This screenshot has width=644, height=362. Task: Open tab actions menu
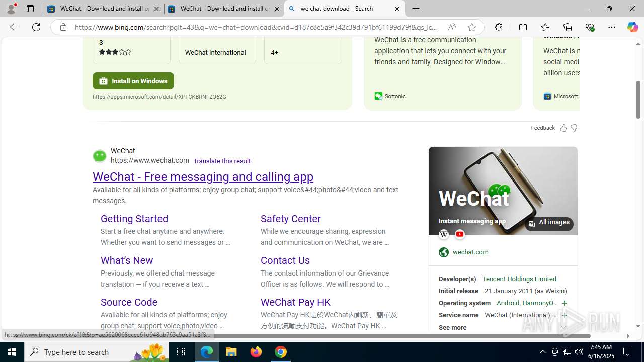(x=30, y=9)
